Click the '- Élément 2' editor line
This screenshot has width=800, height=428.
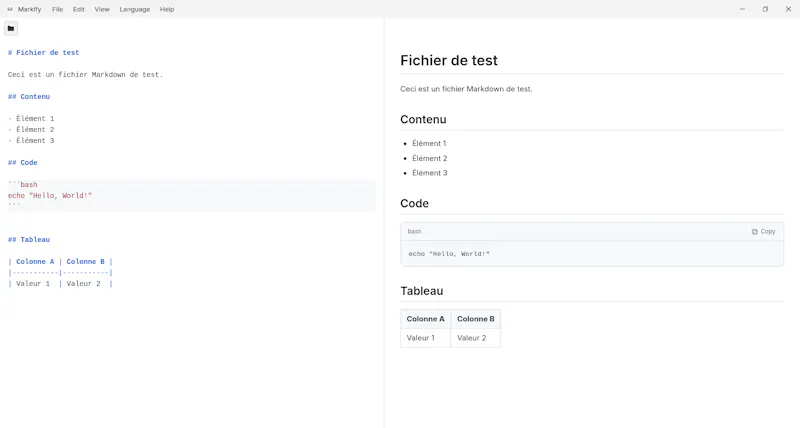tap(31, 130)
